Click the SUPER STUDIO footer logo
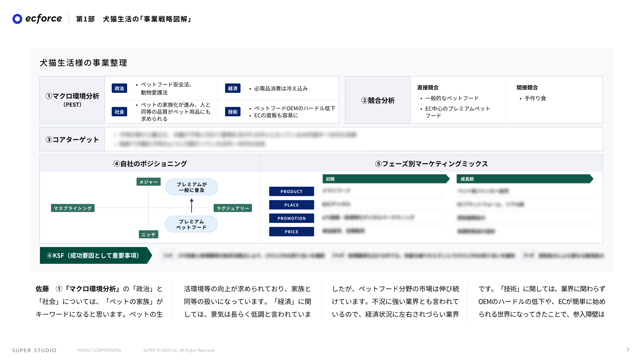 point(34,350)
